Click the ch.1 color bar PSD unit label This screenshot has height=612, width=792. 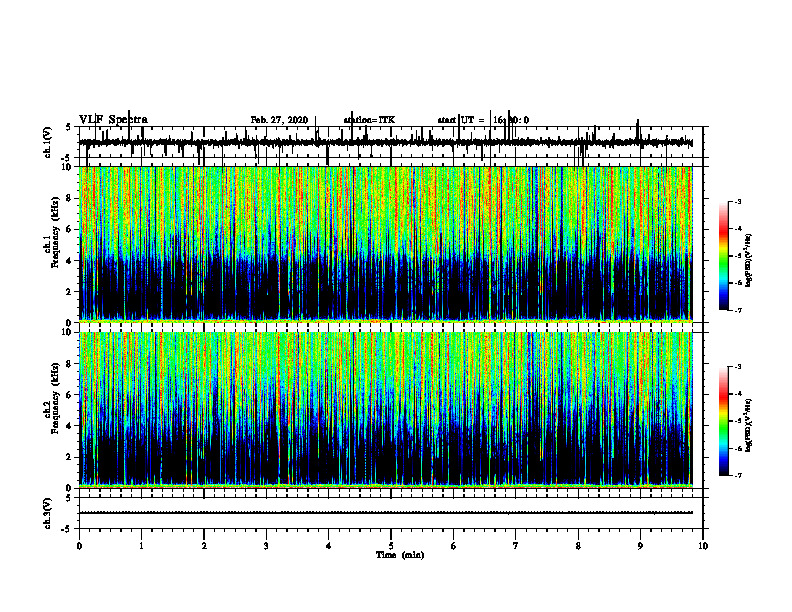click(x=749, y=261)
